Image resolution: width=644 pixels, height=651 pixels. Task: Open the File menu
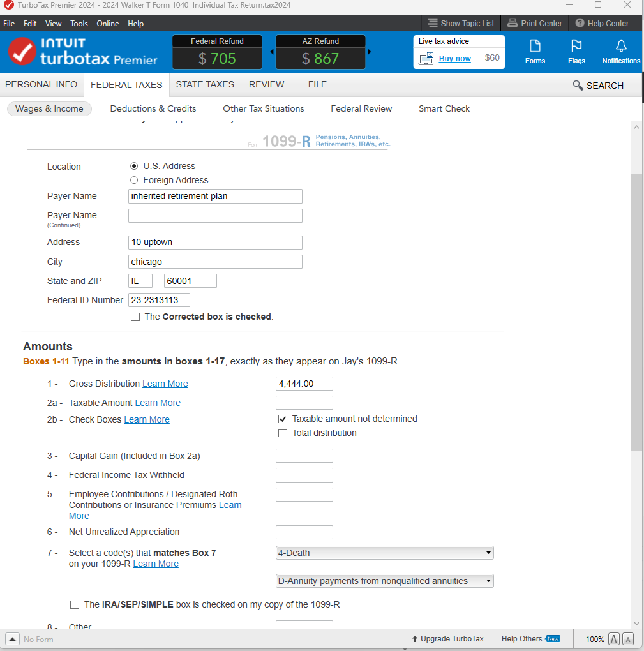9,24
